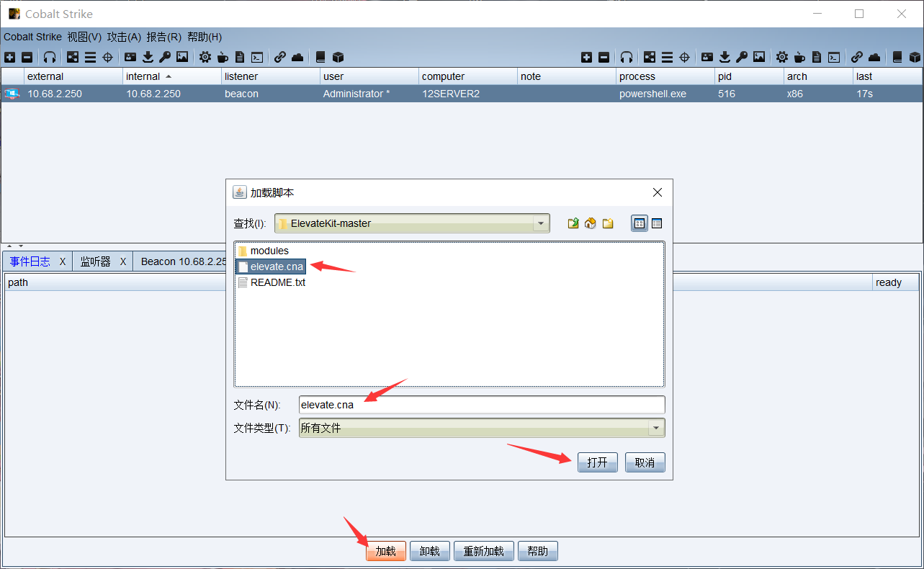Click headphones Listeners icon in right toolbar set

click(627, 57)
